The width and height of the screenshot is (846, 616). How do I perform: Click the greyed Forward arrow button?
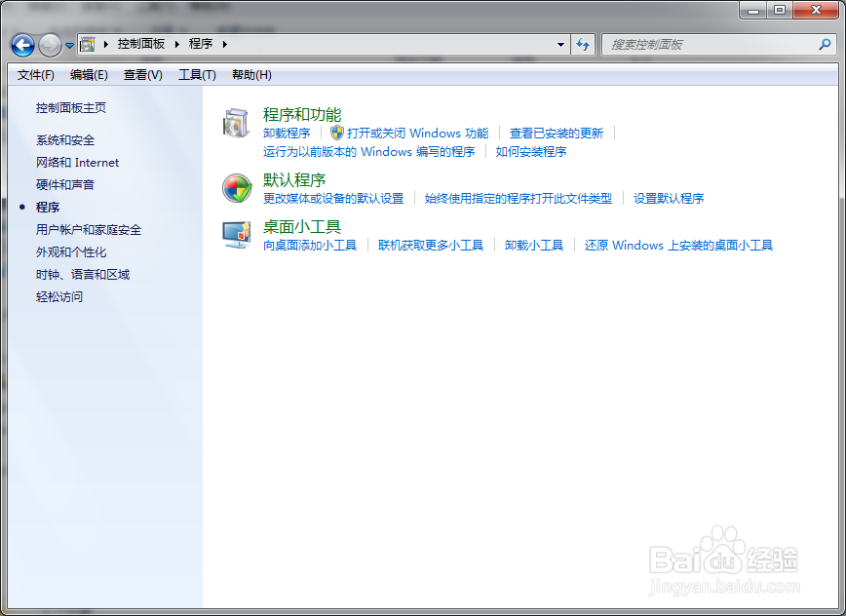(x=50, y=45)
